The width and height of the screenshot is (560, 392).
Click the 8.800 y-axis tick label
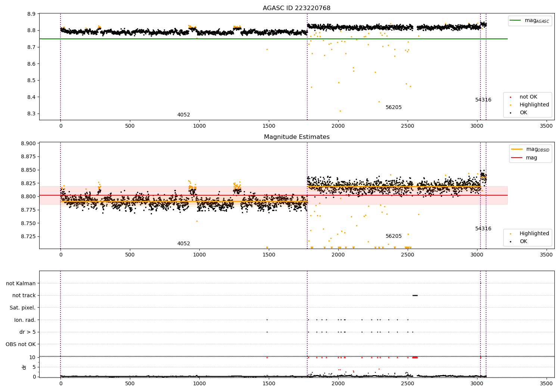(x=28, y=197)
